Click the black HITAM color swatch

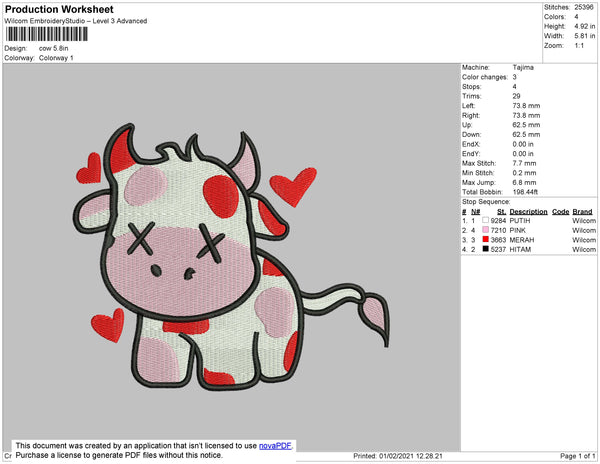486,249
